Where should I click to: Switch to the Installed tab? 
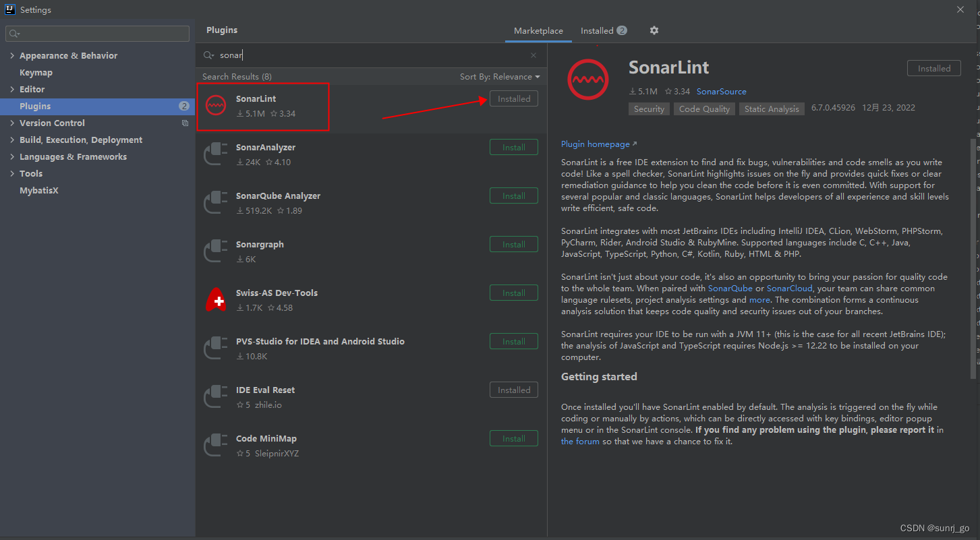click(604, 31)
